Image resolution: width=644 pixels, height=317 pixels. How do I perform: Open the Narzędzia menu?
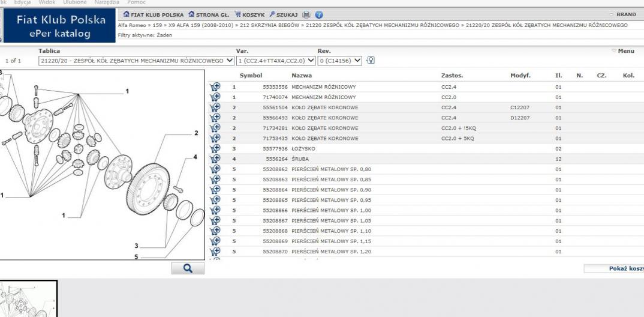click(107, 2)
